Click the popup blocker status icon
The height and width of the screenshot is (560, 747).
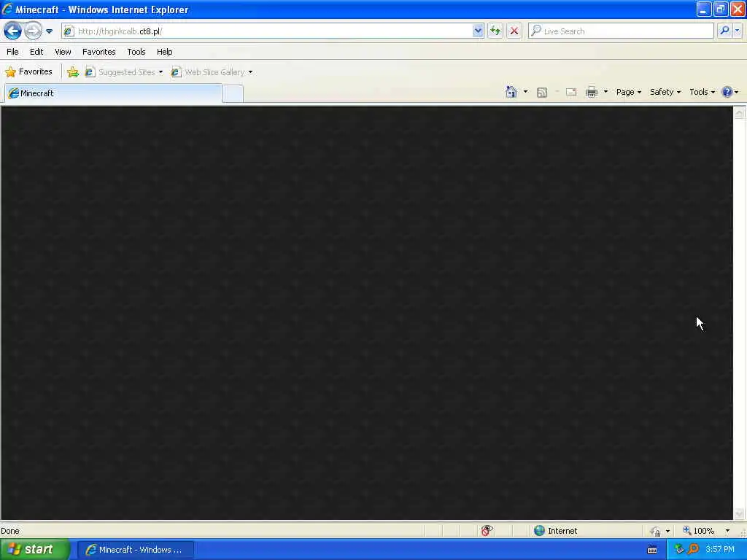point(487,531)
